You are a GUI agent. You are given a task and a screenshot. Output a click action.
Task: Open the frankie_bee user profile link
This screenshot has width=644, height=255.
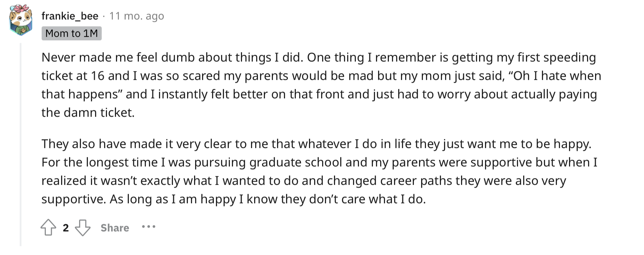(70, 16)
